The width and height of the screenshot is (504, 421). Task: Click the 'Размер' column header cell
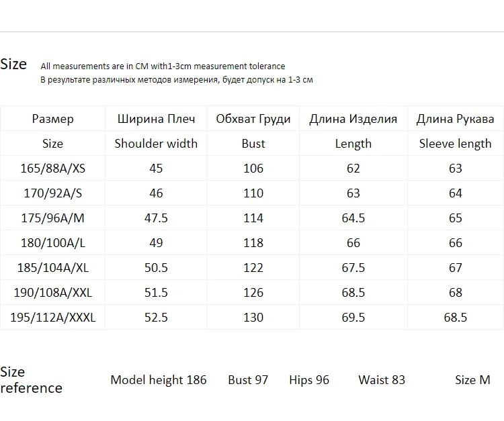(52, 119)
